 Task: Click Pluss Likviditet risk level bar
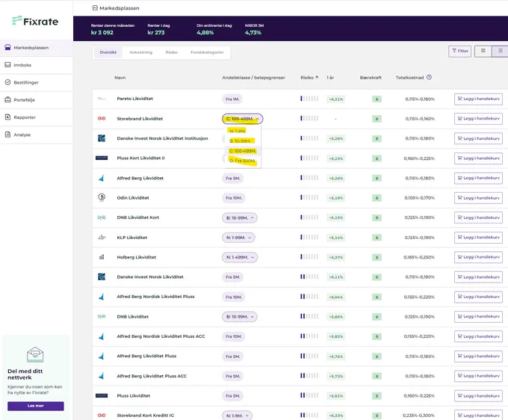(x=309, y=395)
